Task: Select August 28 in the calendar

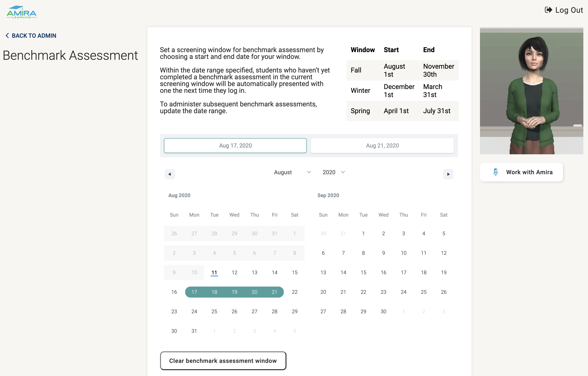Action: coord(275,312)
